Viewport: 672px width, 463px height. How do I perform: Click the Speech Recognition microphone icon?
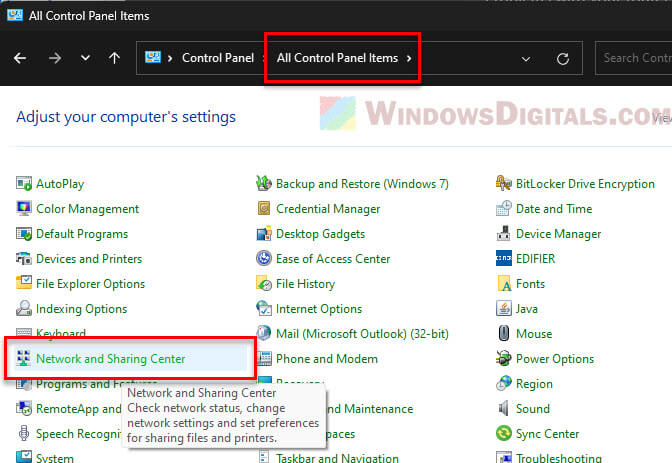click(24, 433)
